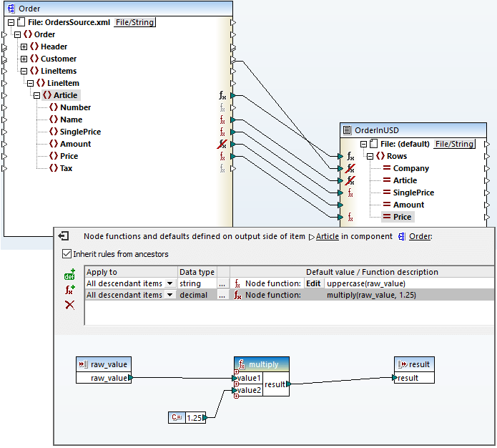This screenshot has height=448, width=497.
Task: Click Edit for the uppercase node function
Action: [x=313, y=283]
